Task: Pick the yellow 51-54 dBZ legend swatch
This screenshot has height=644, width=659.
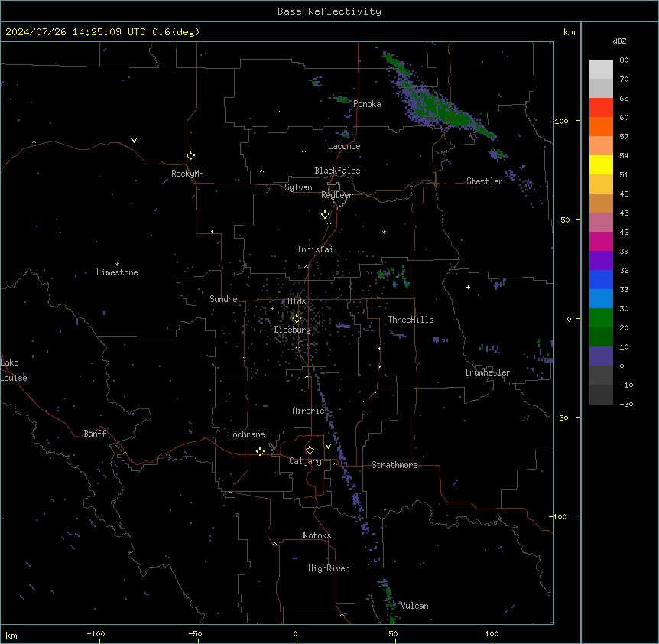Action: 601,164
